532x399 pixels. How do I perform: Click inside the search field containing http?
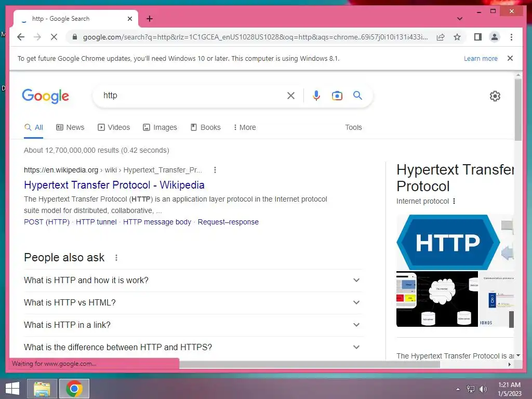click(192, 96)
